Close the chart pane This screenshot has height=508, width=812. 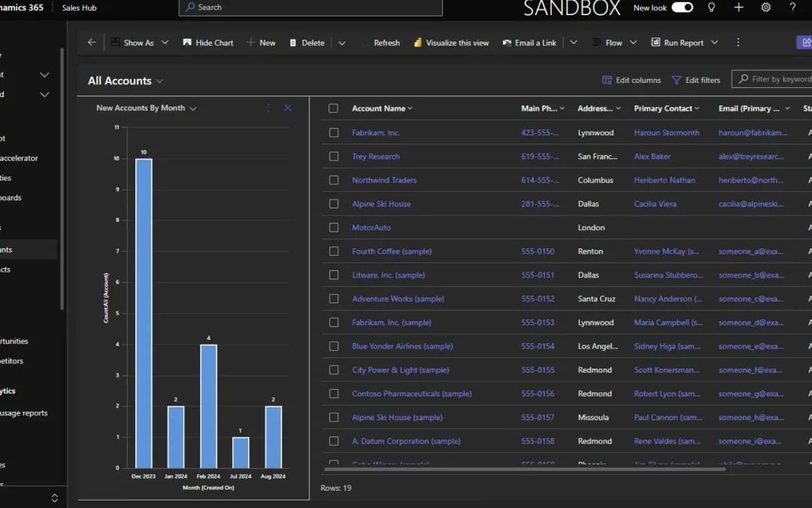point(288,108)
